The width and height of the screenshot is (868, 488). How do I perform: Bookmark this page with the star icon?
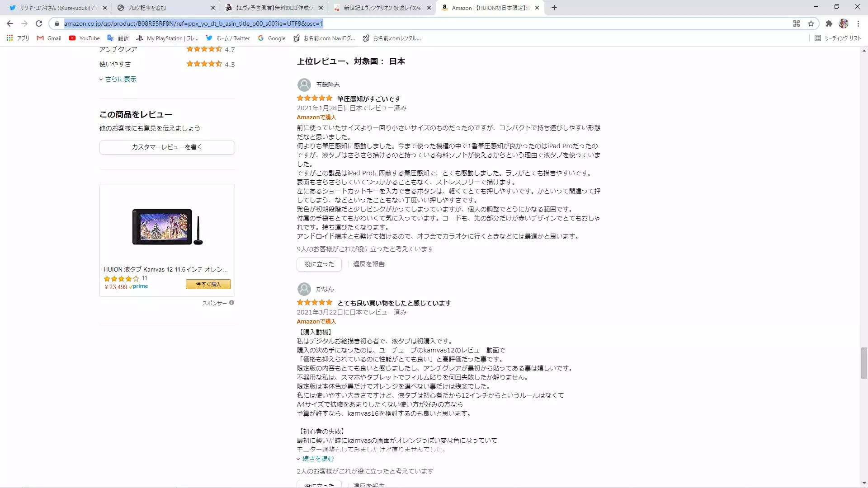(x=811, y=23)
